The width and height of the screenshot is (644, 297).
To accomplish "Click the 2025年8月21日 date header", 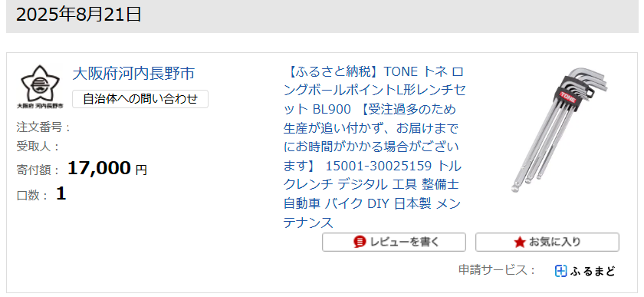I will tap(79, 15).
